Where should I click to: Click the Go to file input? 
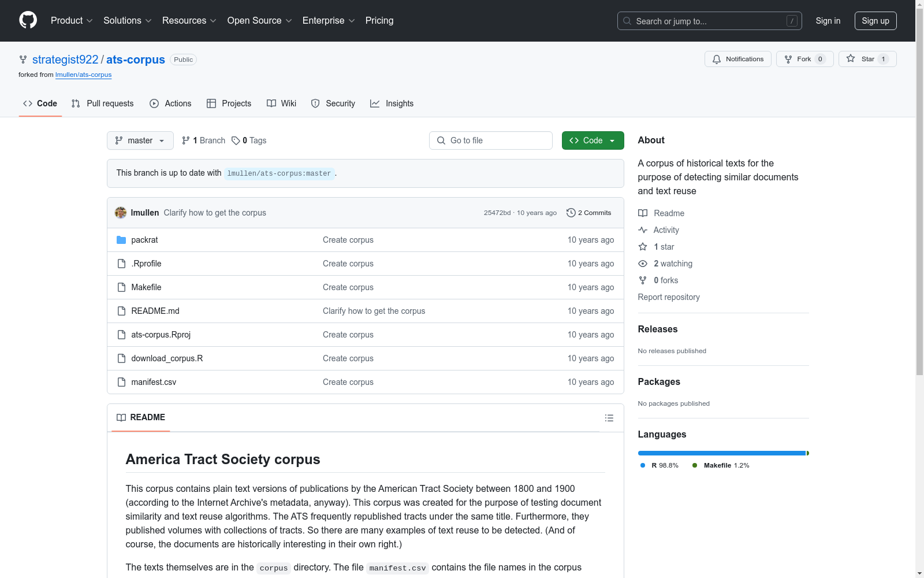(x=491, y=140)
